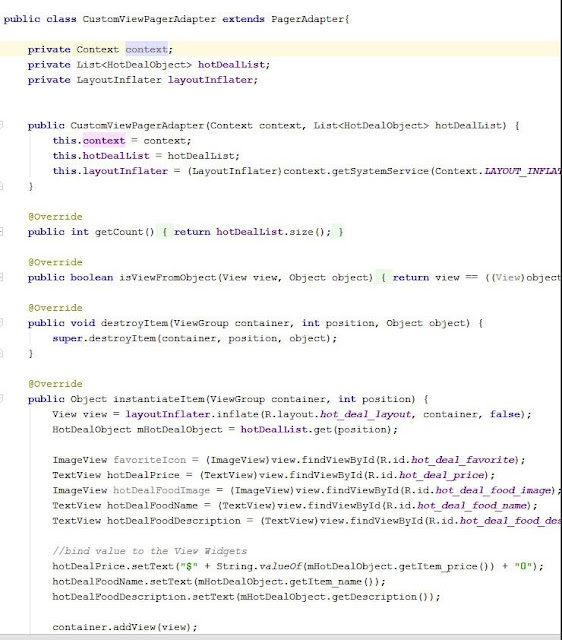Click 'mHotDealObject' in the HotDealObject declaration line

point(180,429)
